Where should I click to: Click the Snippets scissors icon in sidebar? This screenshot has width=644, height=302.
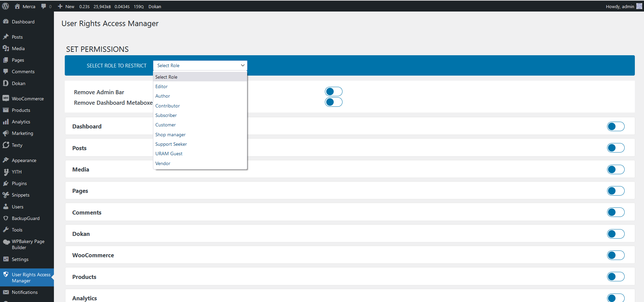pos(6,195)
